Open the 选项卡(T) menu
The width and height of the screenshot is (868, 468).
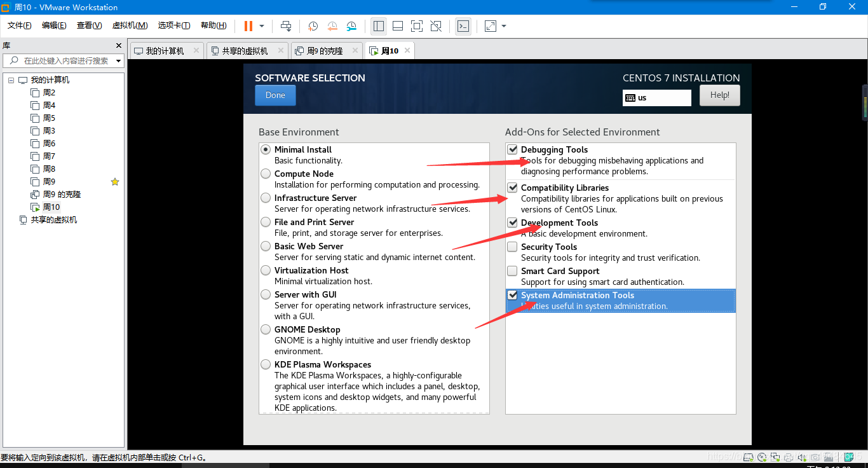click(174, 25)
